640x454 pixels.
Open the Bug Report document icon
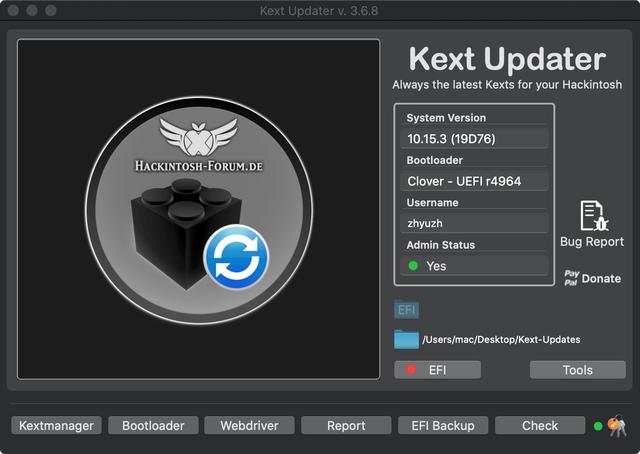tap(594, 216)
